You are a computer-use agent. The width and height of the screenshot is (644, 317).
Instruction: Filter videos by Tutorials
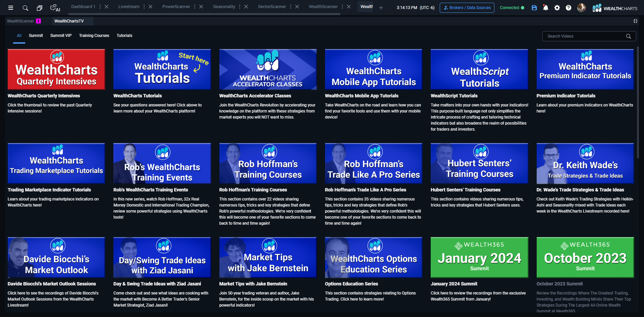pyautogui.click(x=124, y=36)
